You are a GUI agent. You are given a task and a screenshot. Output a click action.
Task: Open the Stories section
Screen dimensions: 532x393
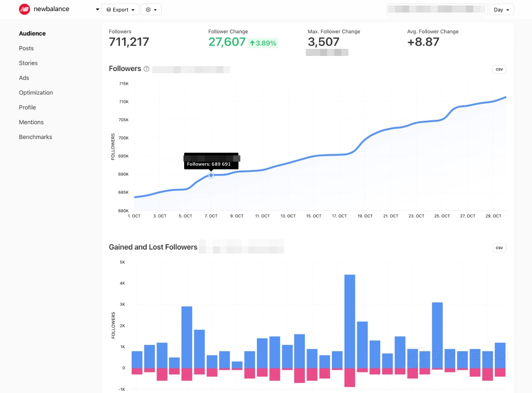click(28, 63)
